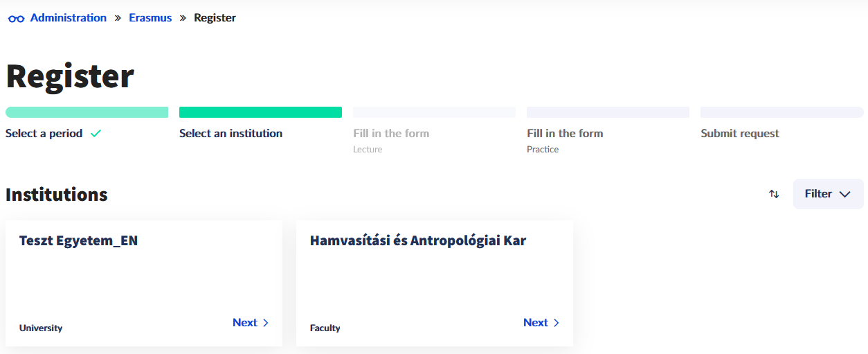Open the 'Fill in the form' Practice step
The width and height of the screenshot is (868, 354).
(x=565, y=134)
